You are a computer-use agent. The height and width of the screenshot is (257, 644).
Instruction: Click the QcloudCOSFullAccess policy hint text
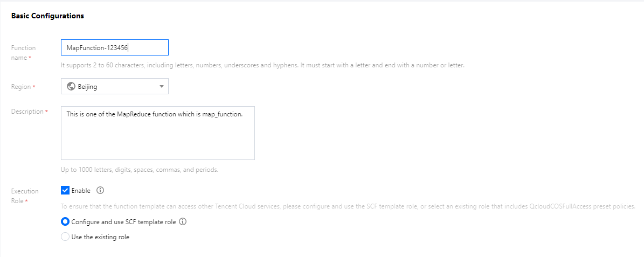click(x=348, y=206)
